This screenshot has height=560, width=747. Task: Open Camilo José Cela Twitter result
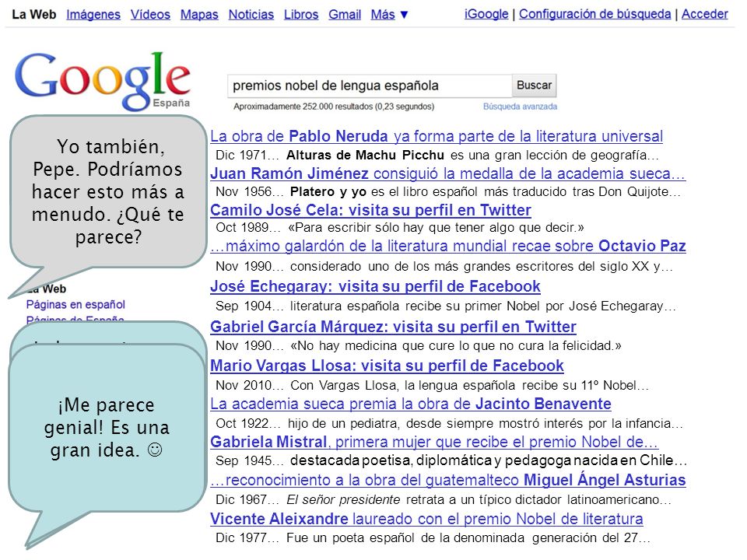click(370, 210)
